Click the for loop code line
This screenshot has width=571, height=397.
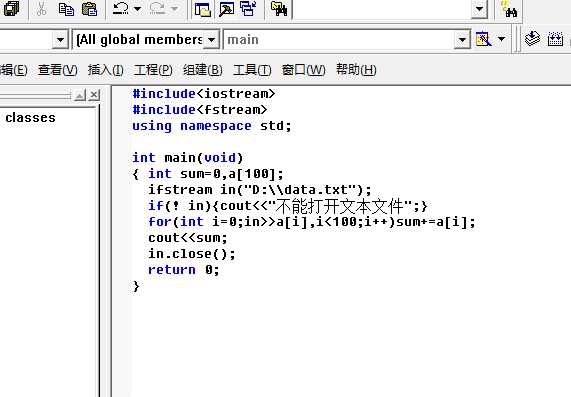(312, 222)
